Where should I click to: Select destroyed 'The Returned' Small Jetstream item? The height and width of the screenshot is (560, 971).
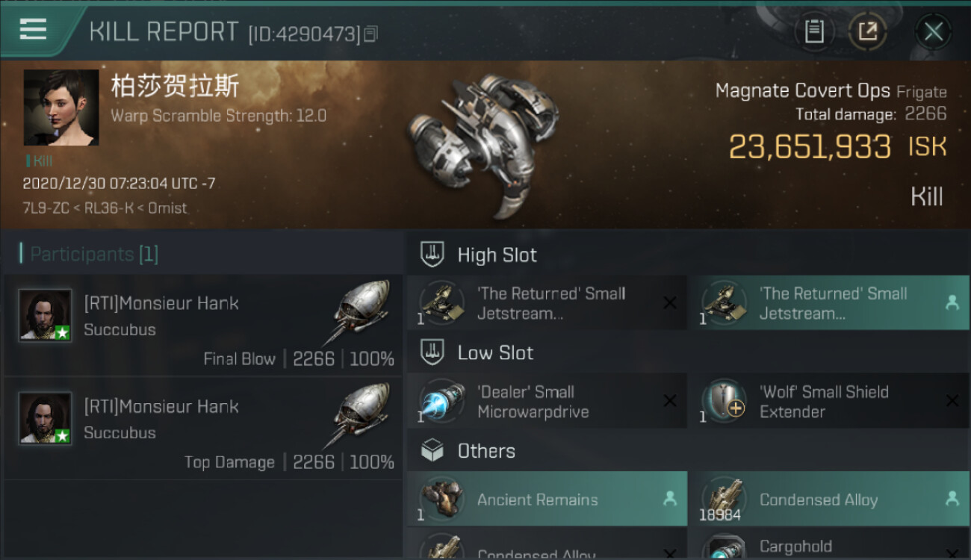[547, 303]
